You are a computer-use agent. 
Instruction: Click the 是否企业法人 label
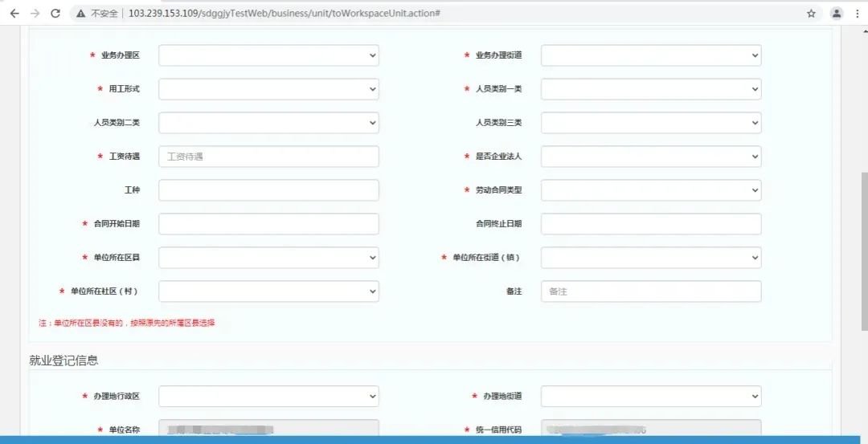click(499, 157)
